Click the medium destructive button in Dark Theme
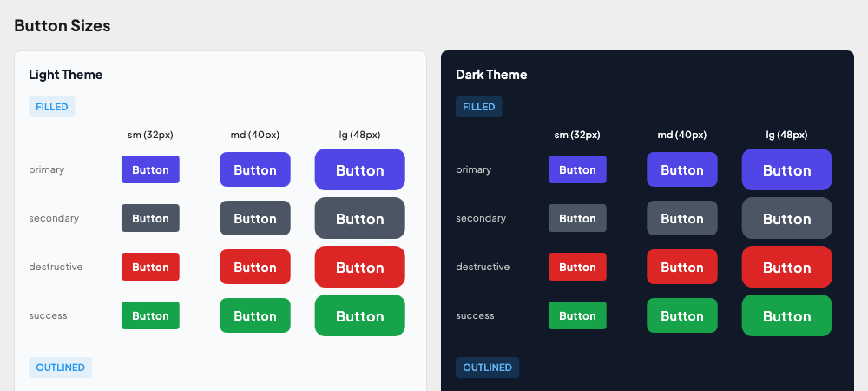868x391 pixels. tap(681, 267)
